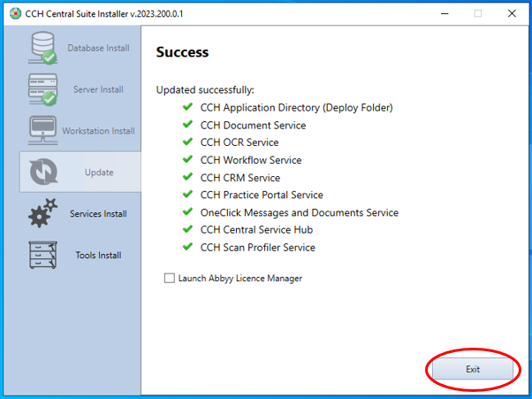Click 'CCH Application Directory (Deploy Folder)' text
532x399 pixels.
click(297, 108)
